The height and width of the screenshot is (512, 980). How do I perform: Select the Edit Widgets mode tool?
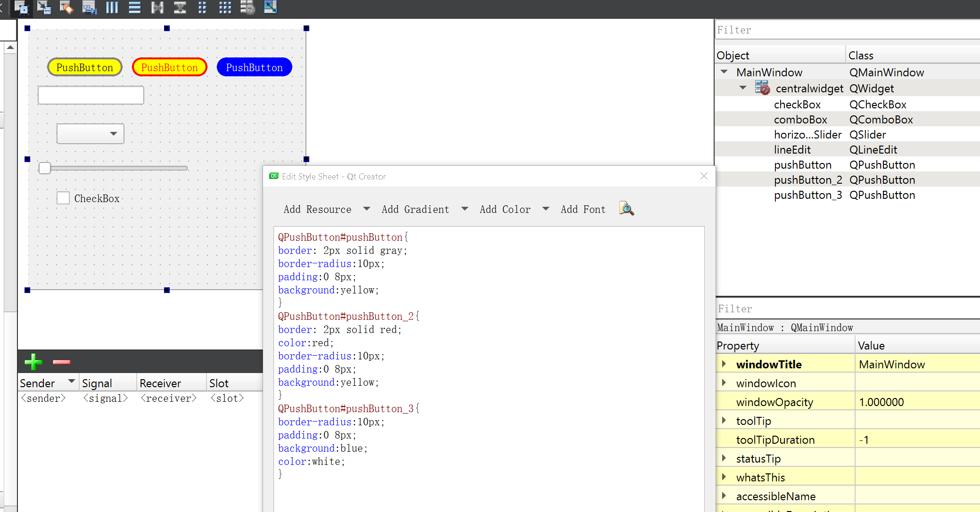point(22,8)
